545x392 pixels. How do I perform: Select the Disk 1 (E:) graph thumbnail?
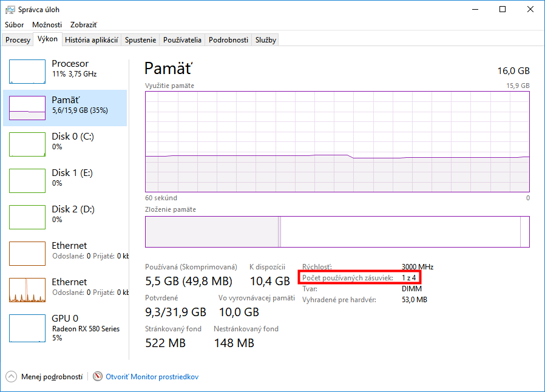(27, 181)
